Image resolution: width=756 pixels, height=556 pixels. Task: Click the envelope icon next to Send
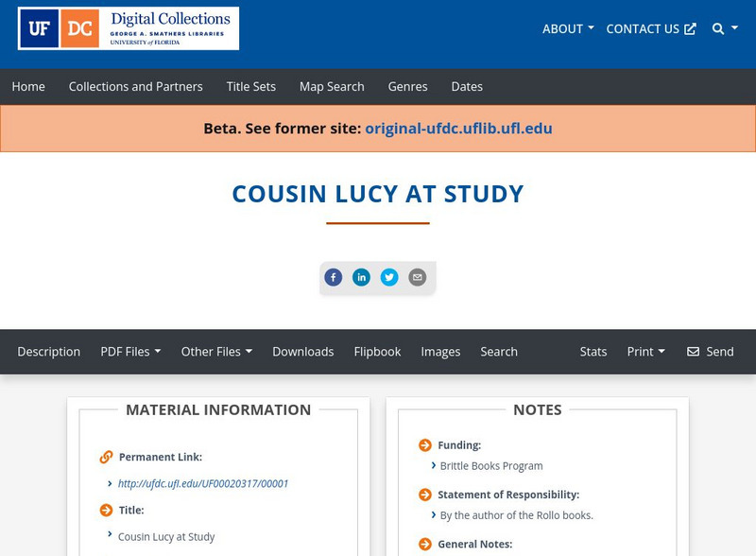693,352
